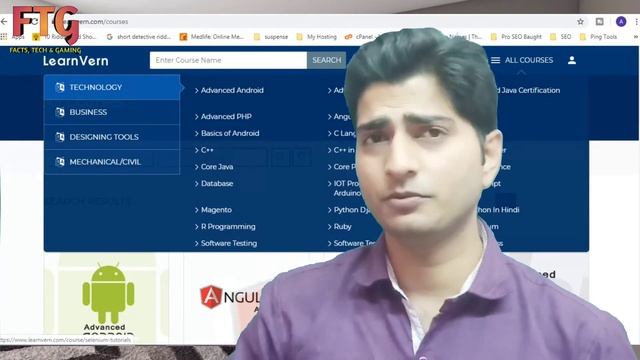Click the book icon beside MECHANICAL/CIVIL
Viewport: 640px width, 360px height.
[x=60, y=162]
